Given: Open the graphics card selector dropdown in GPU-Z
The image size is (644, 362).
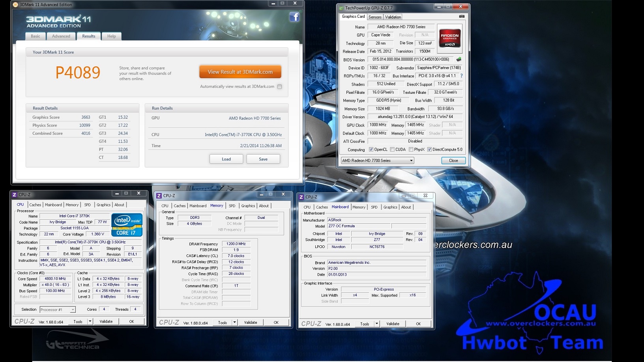Looking at the screenshot, I should [x=377, y=160].
